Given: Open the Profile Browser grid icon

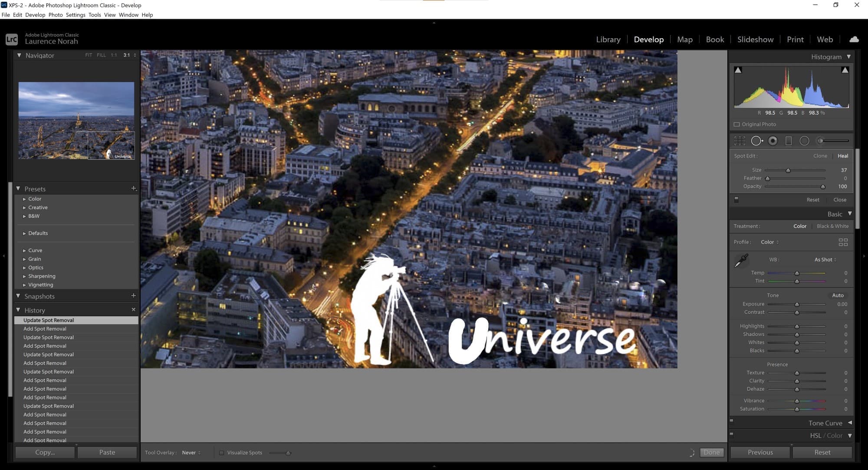Looking at the screenshot, I should (843, 242).
